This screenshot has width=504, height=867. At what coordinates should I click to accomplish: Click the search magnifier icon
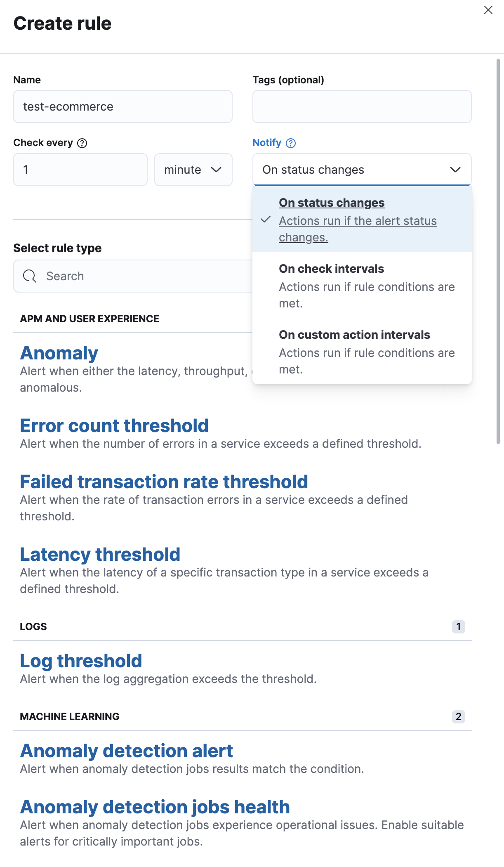(x=29, y=276)
